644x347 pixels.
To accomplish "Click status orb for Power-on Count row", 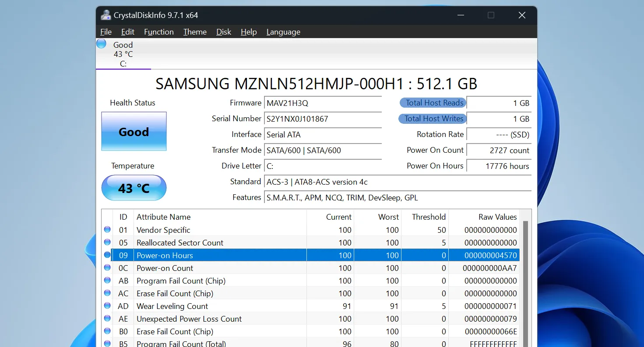I will (x=107, y=267).
